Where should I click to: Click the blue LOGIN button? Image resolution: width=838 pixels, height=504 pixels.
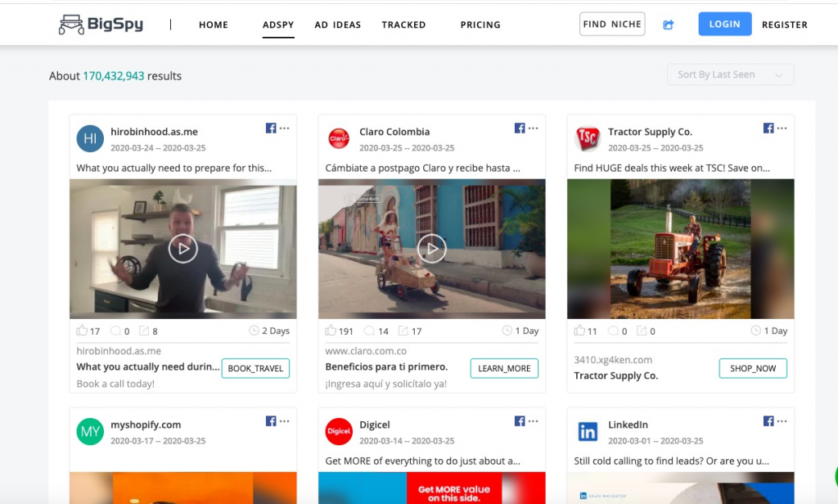point(725,24)
